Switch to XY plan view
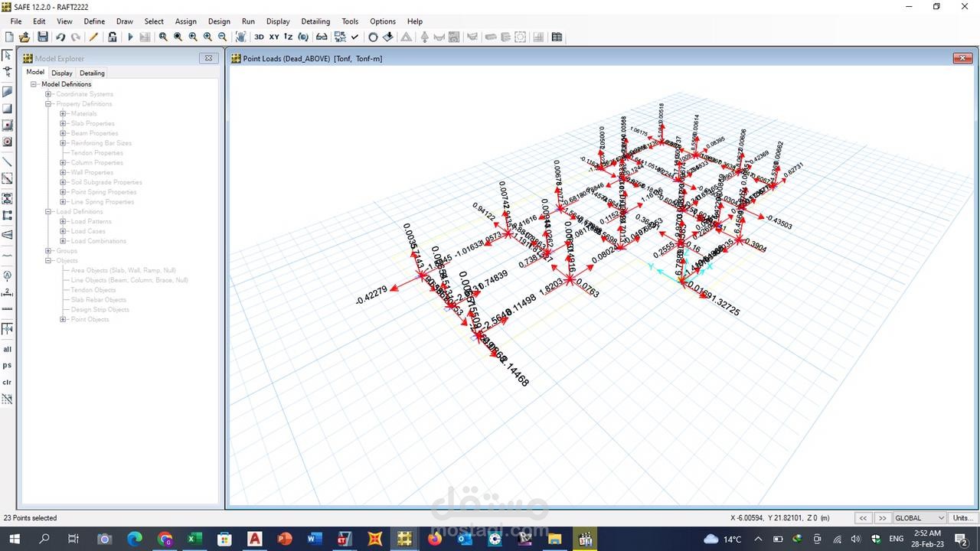Screen dimensions: 980x551 pos(273,37)
